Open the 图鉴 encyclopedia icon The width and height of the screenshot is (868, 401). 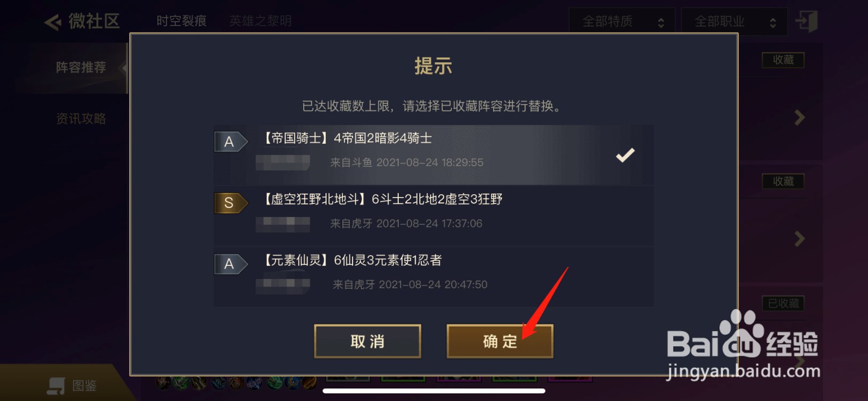click(56, 386)
